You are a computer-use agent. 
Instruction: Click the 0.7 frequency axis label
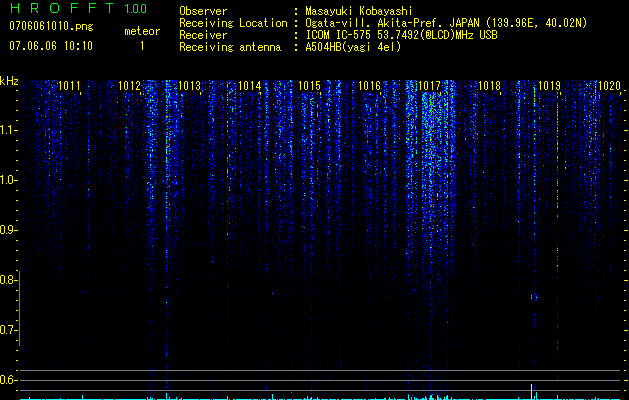(x=8, y=330)
